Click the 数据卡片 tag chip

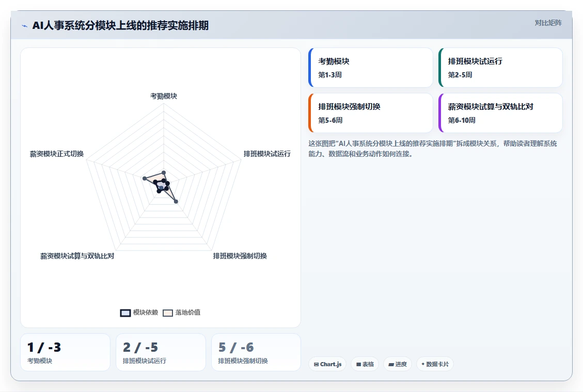435,364
